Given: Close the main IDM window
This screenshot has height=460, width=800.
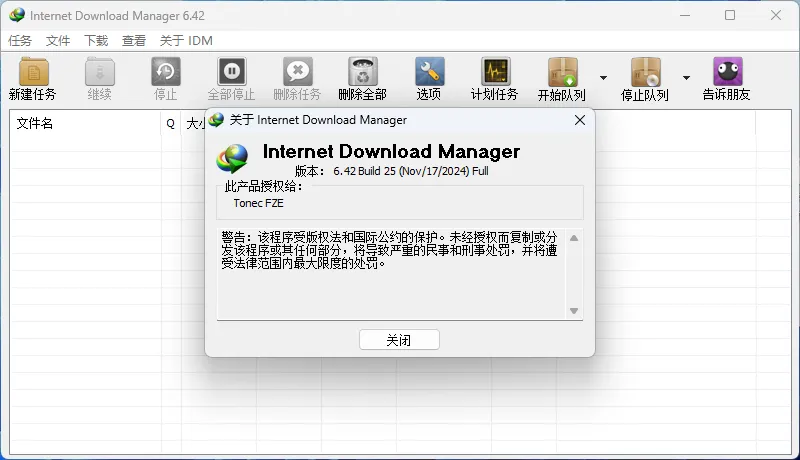Looking at the screenshot, I should [x=776, y=15].
